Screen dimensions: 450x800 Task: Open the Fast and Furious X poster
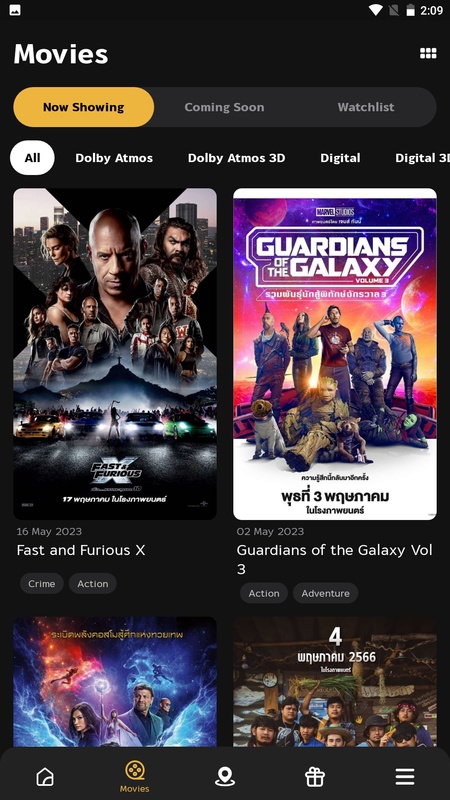coord(115,354)
